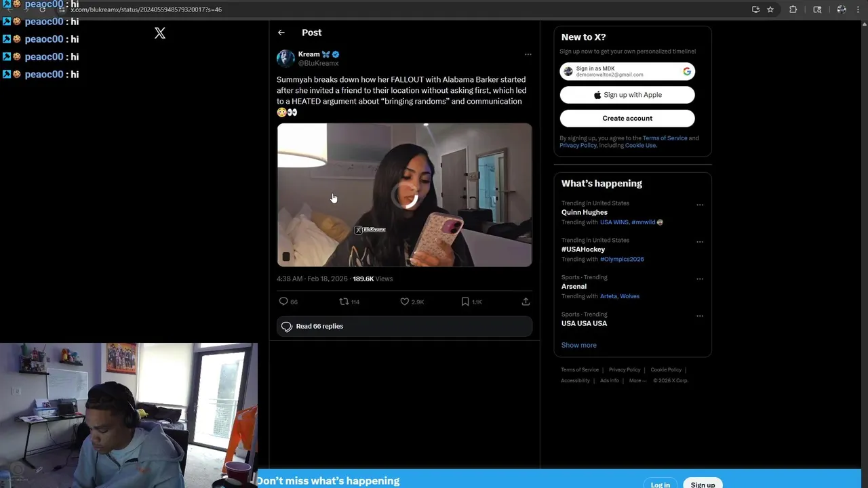Click Show more under What's happening
The width and height of the screenshot is (868, 488).
(x=578, y=346)
